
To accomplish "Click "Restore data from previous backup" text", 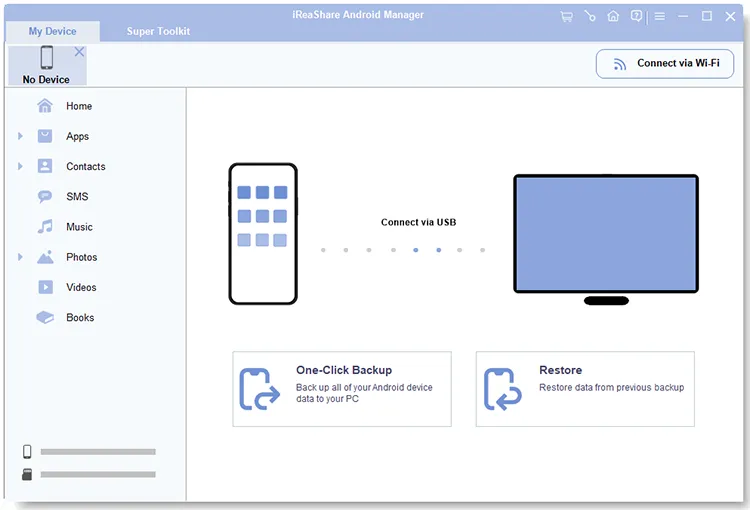I will coord(612,388).
